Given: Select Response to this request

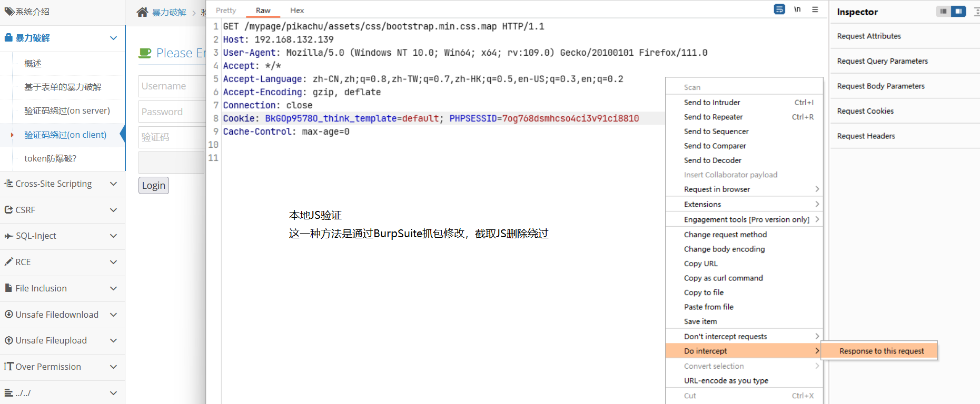Looking at the screenshot, I should point(881,351).
